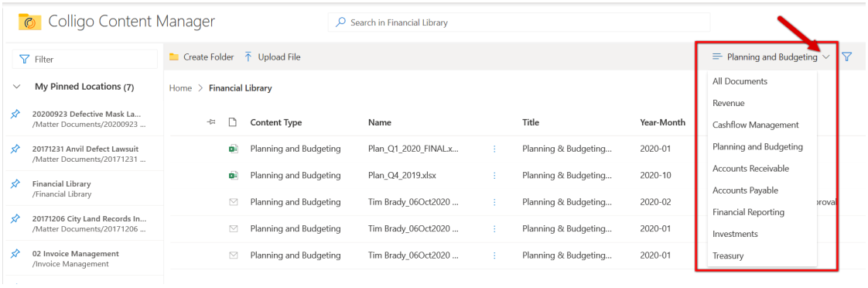
Task: Collapse the My Pinned Locations section
Action: (16, 87)
